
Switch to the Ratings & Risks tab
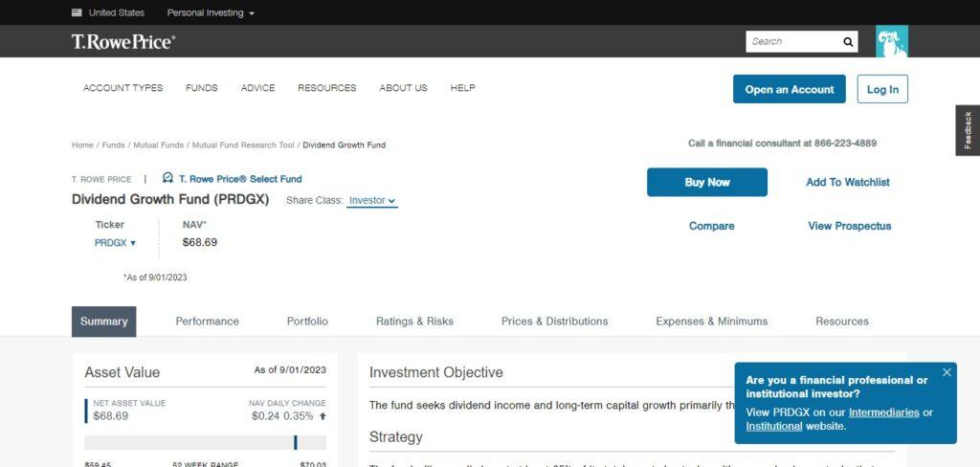(414, 322)
